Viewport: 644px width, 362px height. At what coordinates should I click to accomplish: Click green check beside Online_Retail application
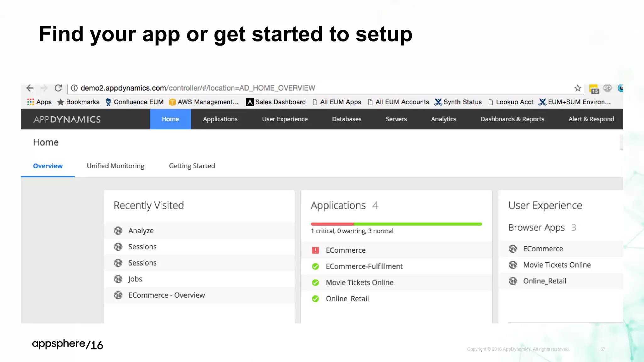tap(315, 299)
